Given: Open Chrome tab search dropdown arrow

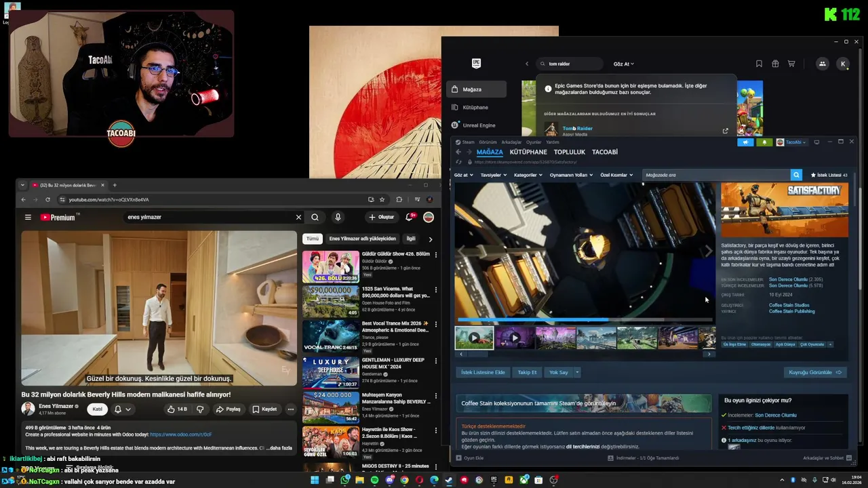Looking at the screenshot, I should pyautogui.click(x=22, y=185).
